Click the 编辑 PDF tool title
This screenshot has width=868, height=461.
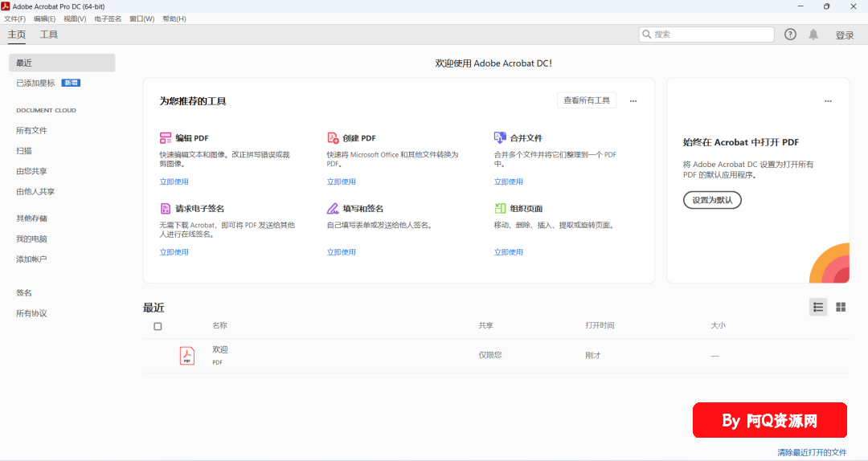(x=192, y=138)
